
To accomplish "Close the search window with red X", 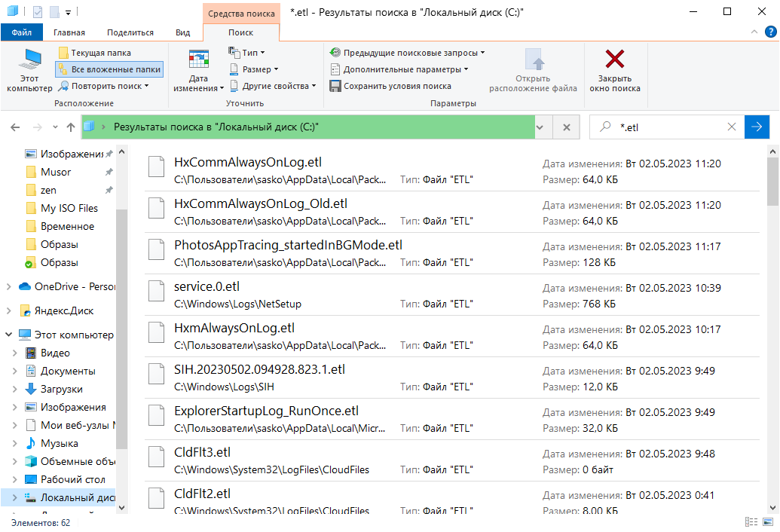I will pos(615,71).
